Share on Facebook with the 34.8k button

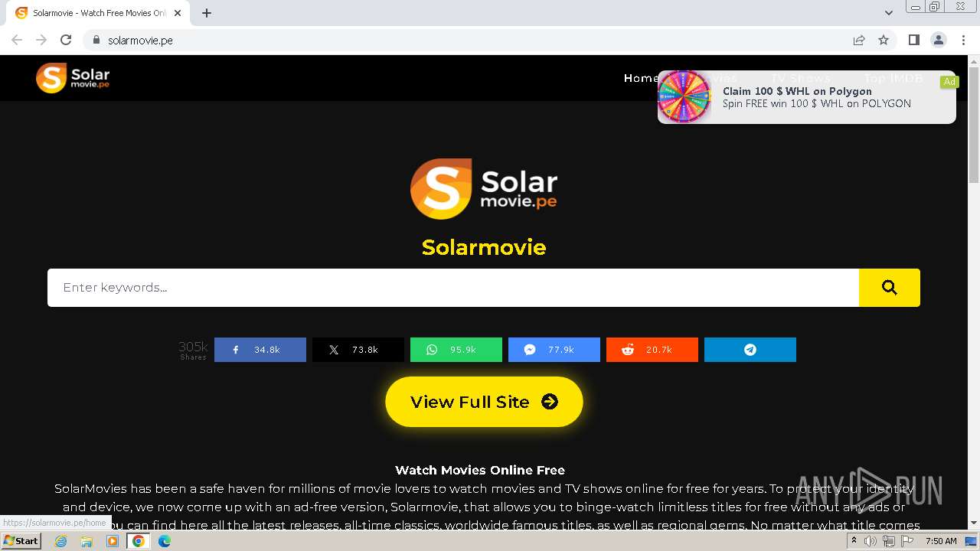pos(260,350)
